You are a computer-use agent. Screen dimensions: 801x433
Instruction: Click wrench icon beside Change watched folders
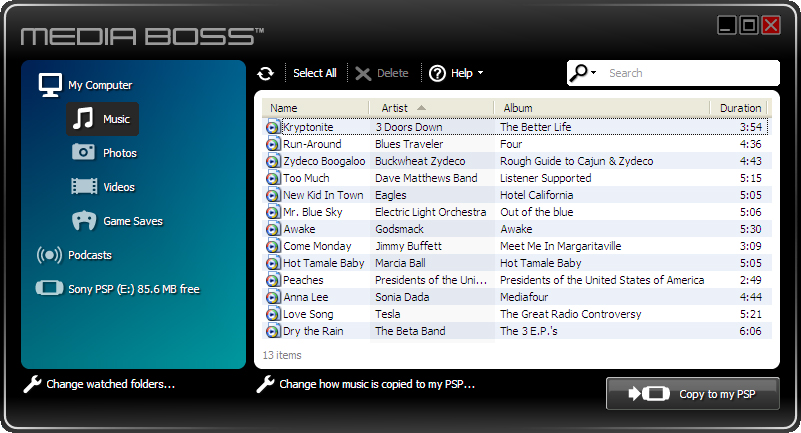click(x=33, y=384)
